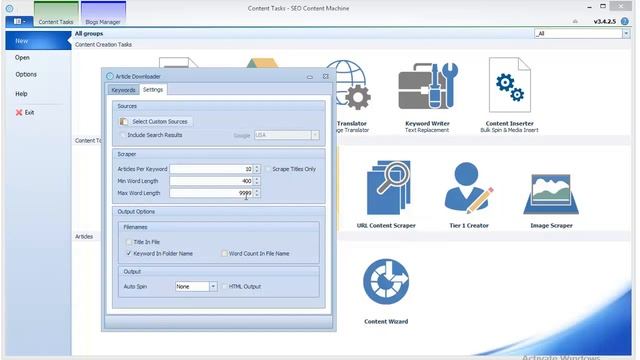Open the Auto Spin None dropdown
The image size is (640, 360).
click(213, 287)
